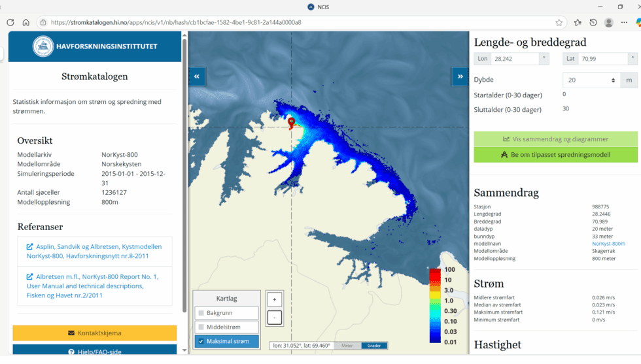Image resolution: width=641 pixels, height=364 pixels.
Task: Click Be om tilpasset spredningsmodell
Action: coord(555,155)
